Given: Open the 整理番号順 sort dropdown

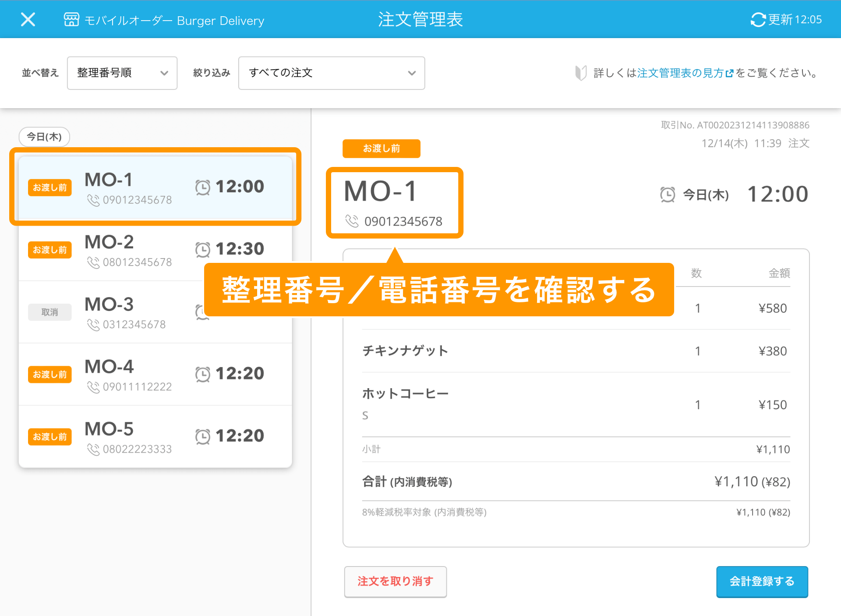Looking at the screenshot, I should (122, 73).
